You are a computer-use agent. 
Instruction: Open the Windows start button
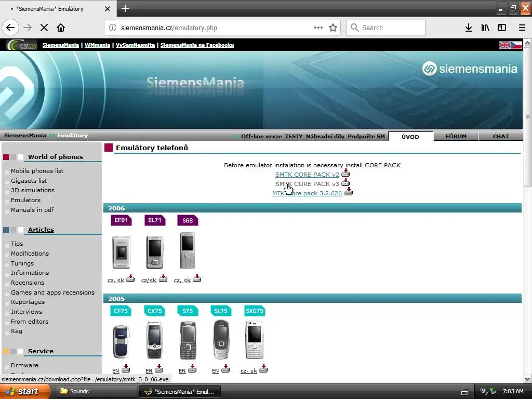point(25,392)
